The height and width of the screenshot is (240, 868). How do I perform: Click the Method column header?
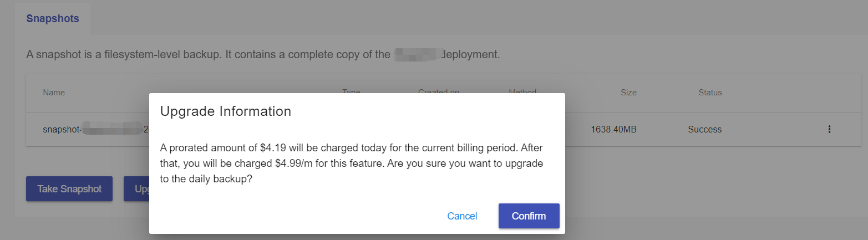pyautogui.click(x=522, y=90)
